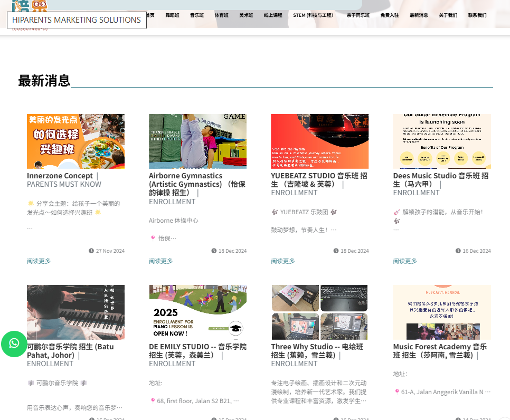Click 阅读更多 under YUEBEATZ STUDIO
The image size is (510, 420).
[283, 261]
